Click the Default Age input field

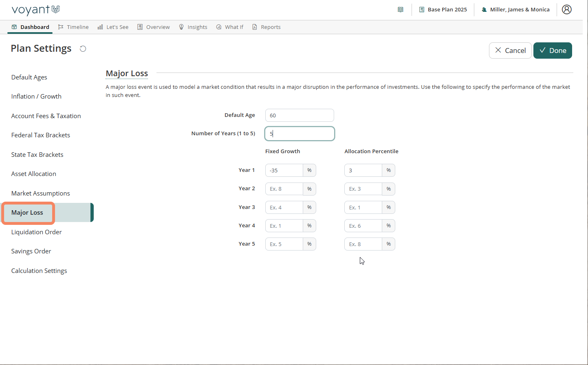tap(300, 115)
